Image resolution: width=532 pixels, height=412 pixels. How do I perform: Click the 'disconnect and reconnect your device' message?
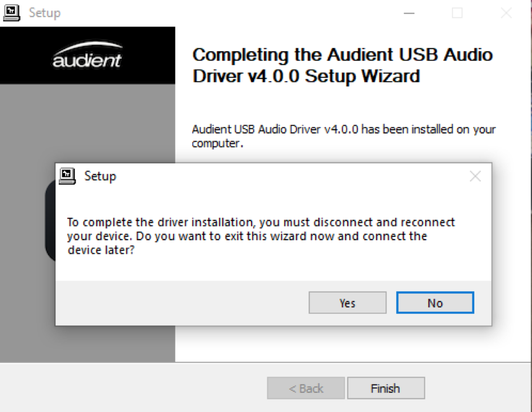(x=261, y=236)
